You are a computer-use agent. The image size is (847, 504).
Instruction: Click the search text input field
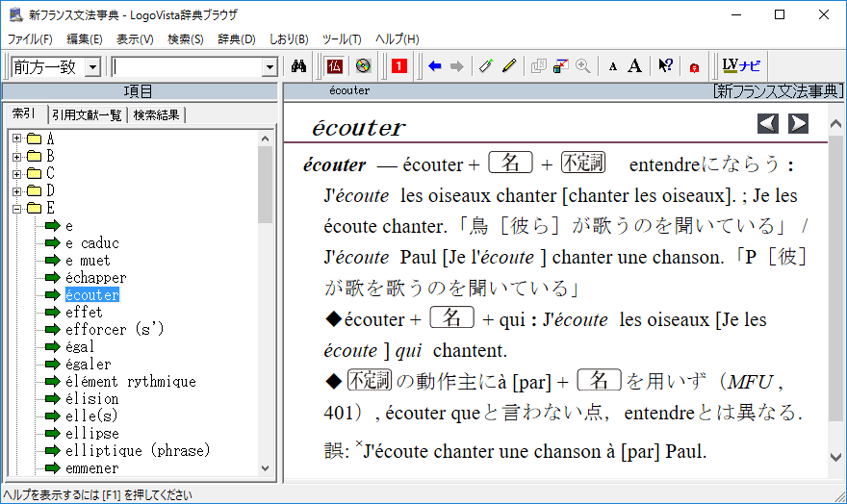(x=188, y=67)
